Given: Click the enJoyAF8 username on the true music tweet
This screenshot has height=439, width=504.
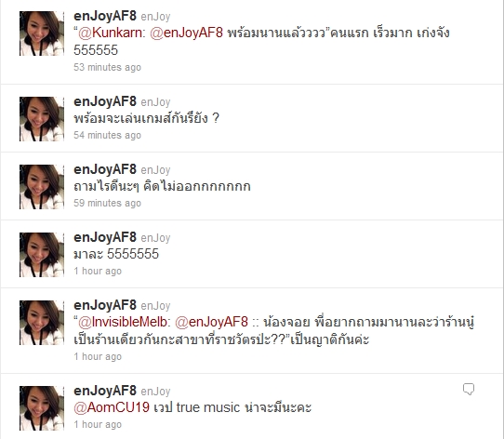Looking at the screenshot, I should tap(105, 391).
